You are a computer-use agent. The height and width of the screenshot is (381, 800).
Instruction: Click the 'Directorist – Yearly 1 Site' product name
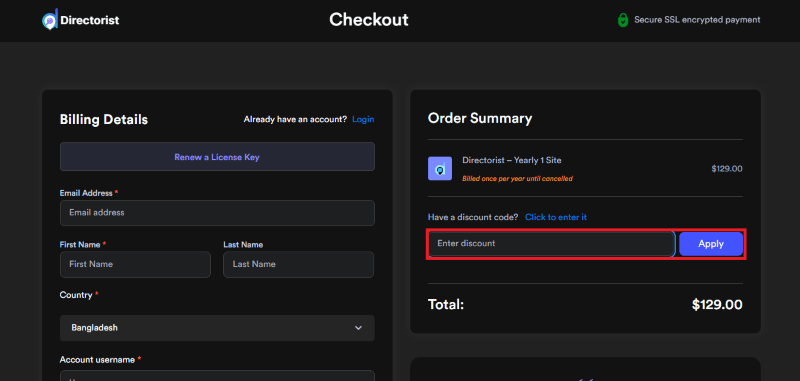[512, 160]
